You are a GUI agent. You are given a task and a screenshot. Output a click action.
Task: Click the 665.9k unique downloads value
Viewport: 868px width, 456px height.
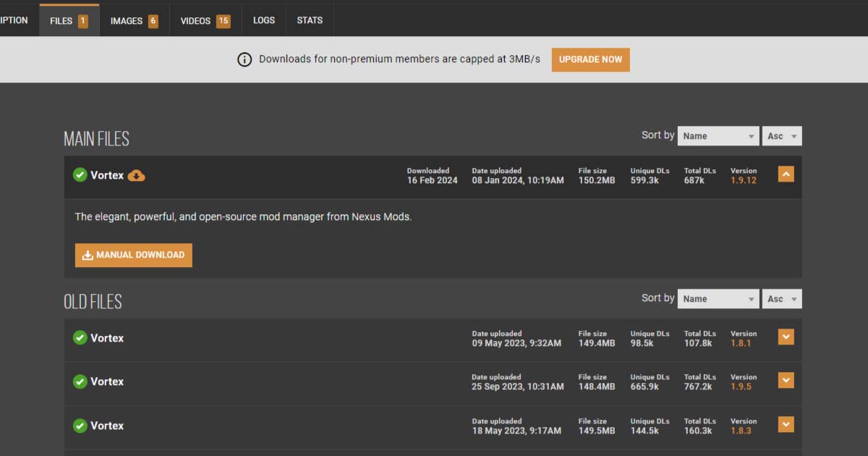point(644,387)
